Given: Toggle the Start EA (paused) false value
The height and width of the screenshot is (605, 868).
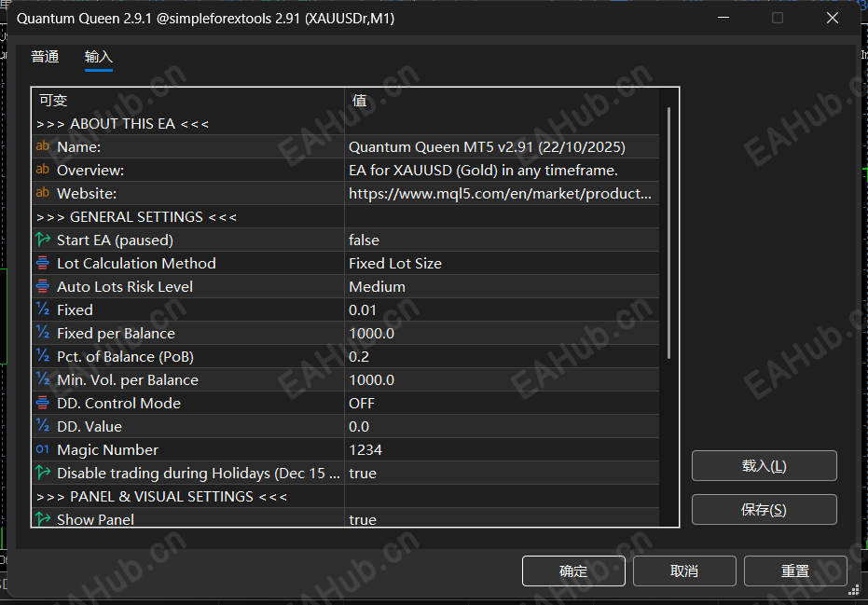Looking at the screenshot, I should click(502, 241).
